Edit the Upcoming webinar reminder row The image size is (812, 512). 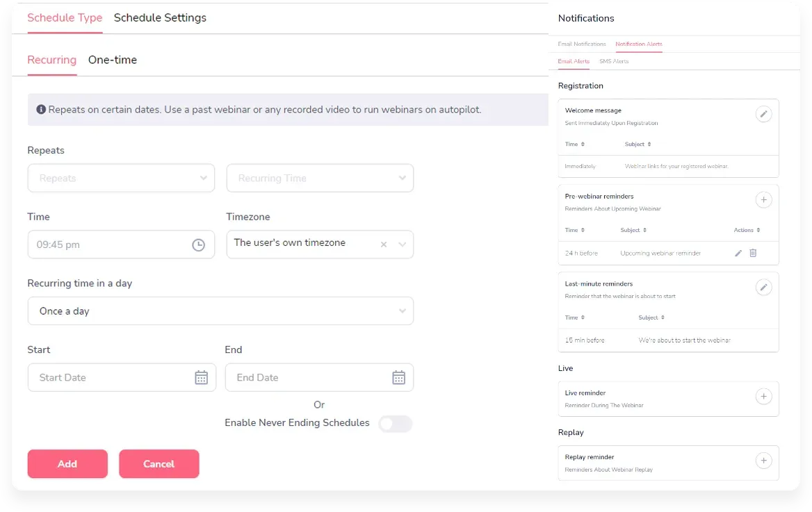pos(738,253)
